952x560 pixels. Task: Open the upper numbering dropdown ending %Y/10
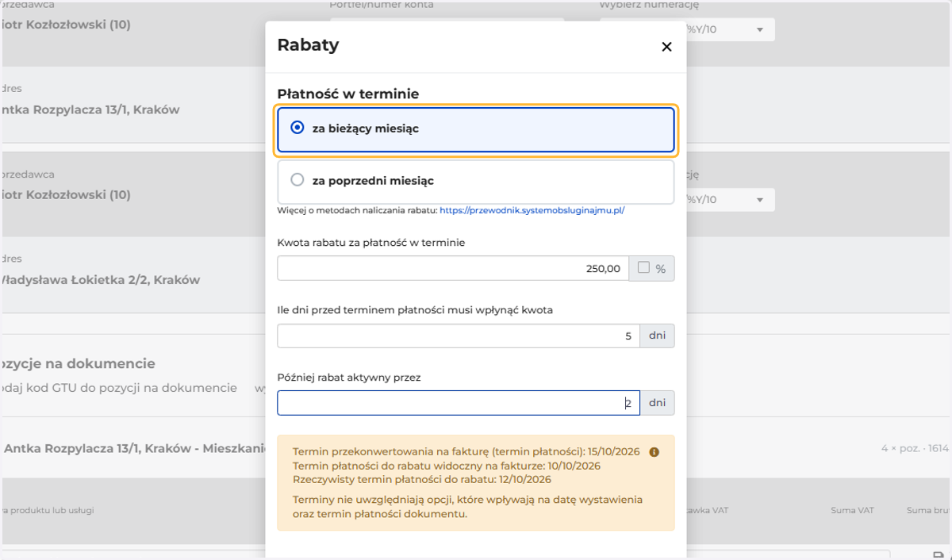coord(729,30)
